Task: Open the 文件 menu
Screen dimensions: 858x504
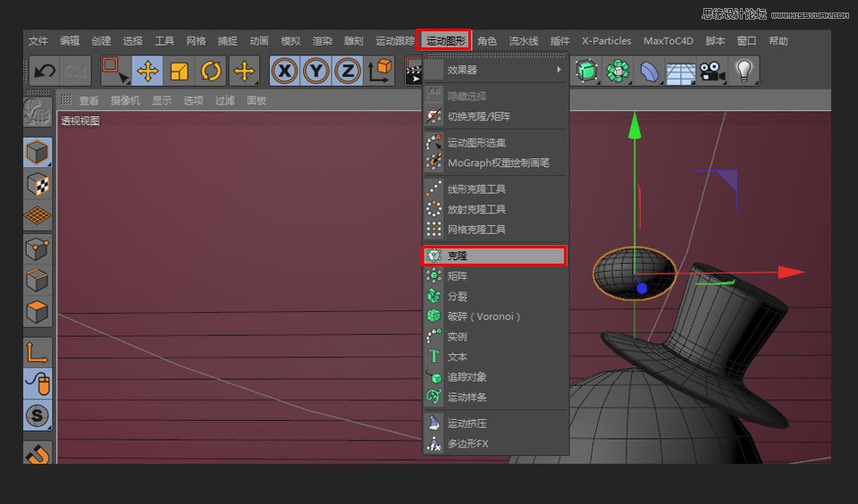Action: pyautogui.click(x=38, y=41)
